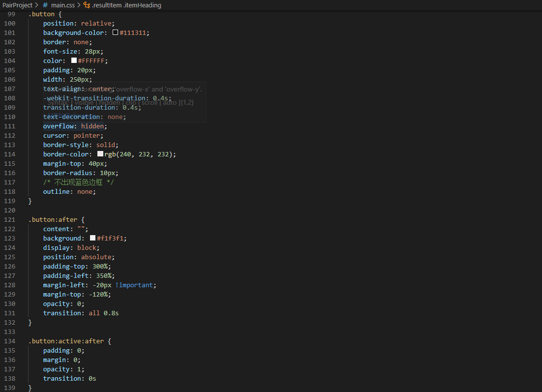The height and width of the screenshot is (392, 542).
Task: Click the .button selector on line 99
Action: click(x=41, y=14)
